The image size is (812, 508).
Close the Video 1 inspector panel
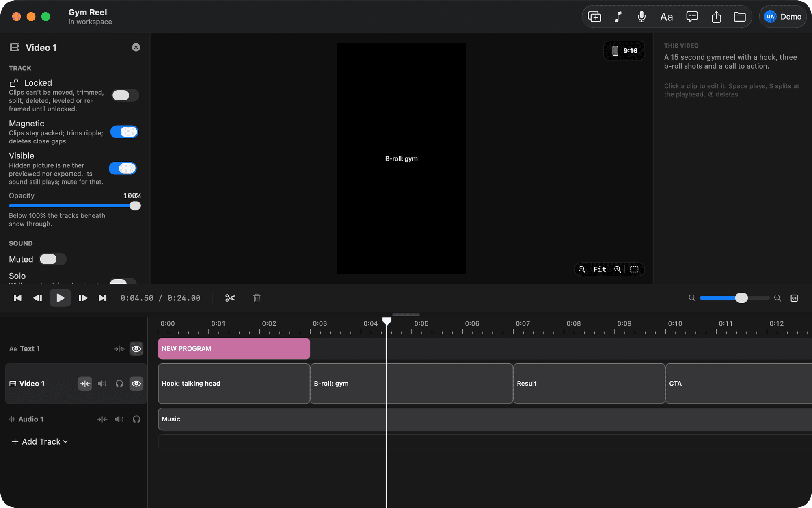136,48
